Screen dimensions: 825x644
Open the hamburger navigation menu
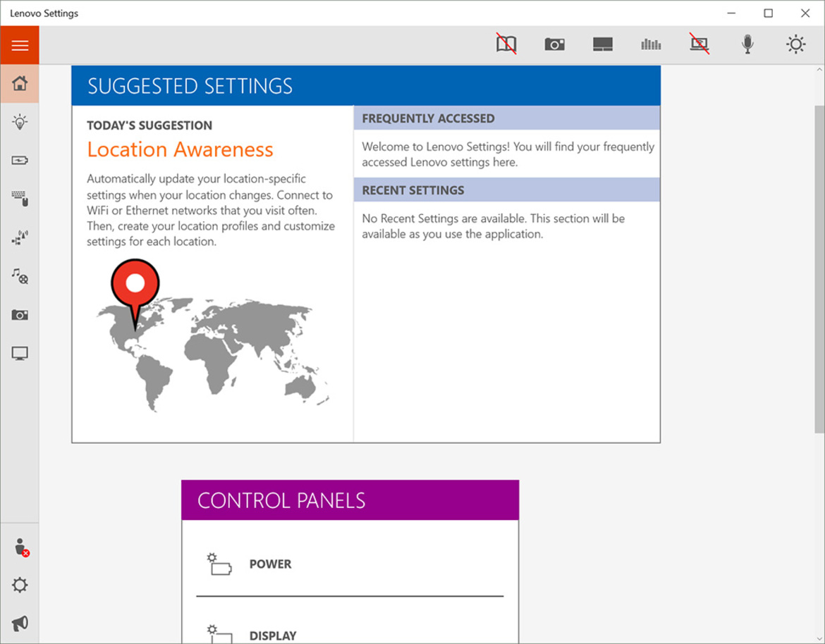[20, 45]
